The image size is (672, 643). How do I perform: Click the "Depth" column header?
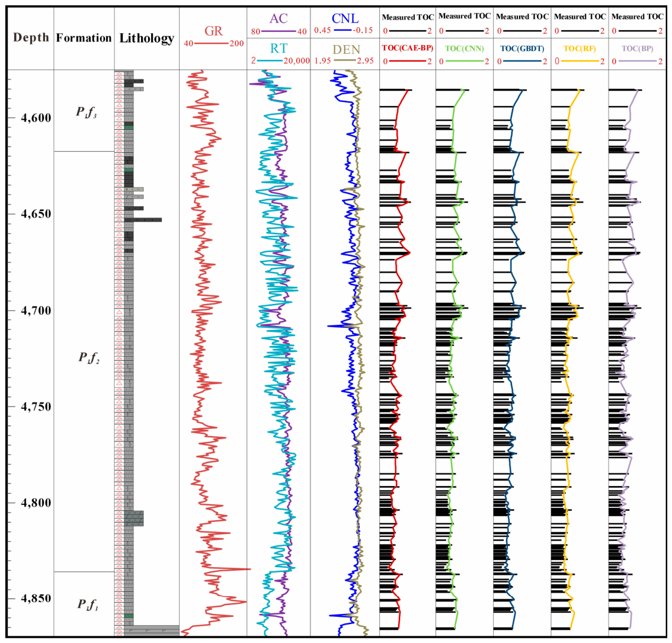pyautogui.click(x=31, y=38)
